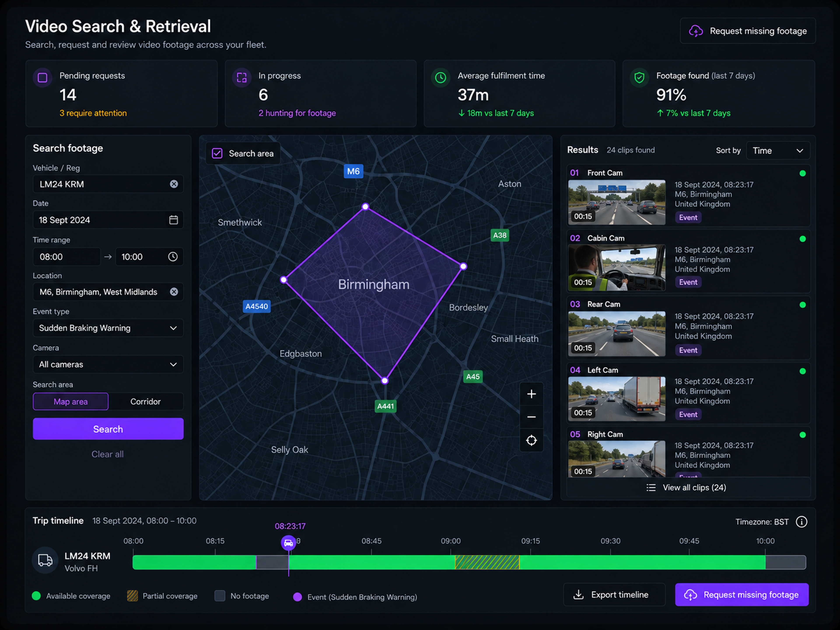This screenshot has height=630, width=840.
Task: Select the Map area option
Action: (x=71, y=401)
